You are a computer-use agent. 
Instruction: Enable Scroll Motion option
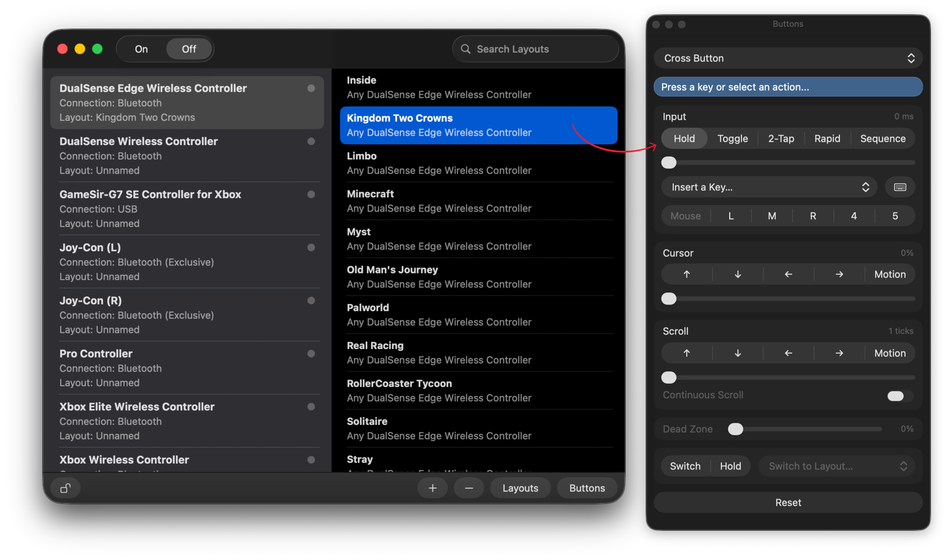point(890,353)
